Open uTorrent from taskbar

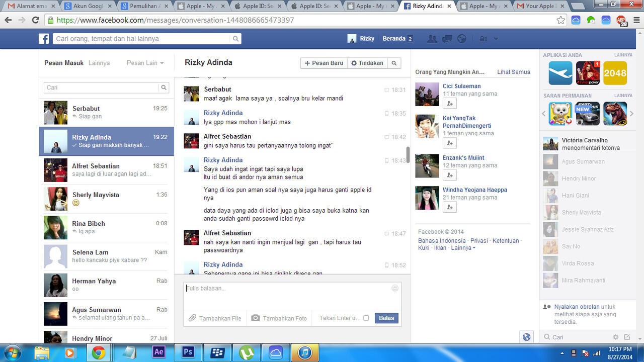247,352
